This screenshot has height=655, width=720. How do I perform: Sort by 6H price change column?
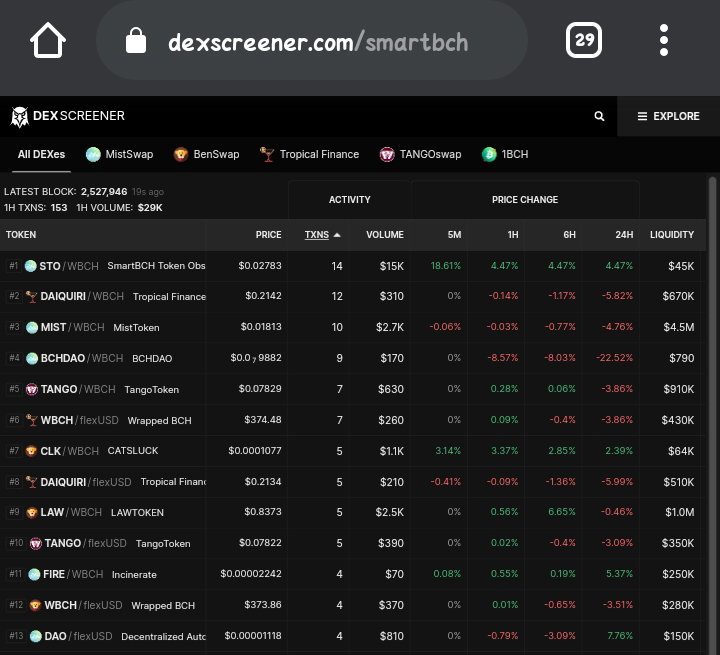point(569,235)
